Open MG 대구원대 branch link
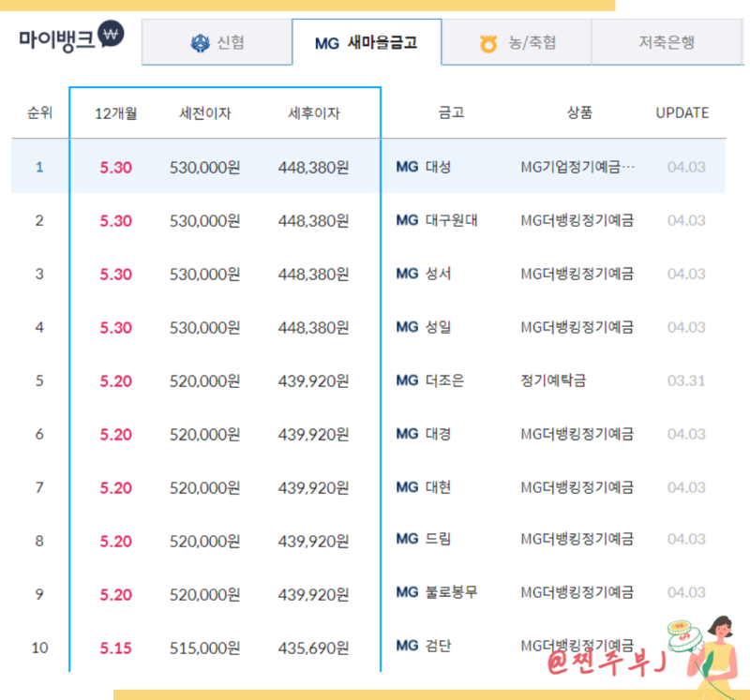The height and width of the screenshot is (700, 750). pos(437,220)
